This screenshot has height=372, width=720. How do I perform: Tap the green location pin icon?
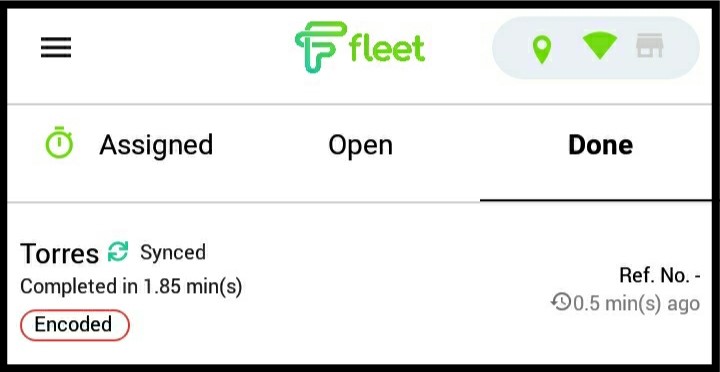542,50
